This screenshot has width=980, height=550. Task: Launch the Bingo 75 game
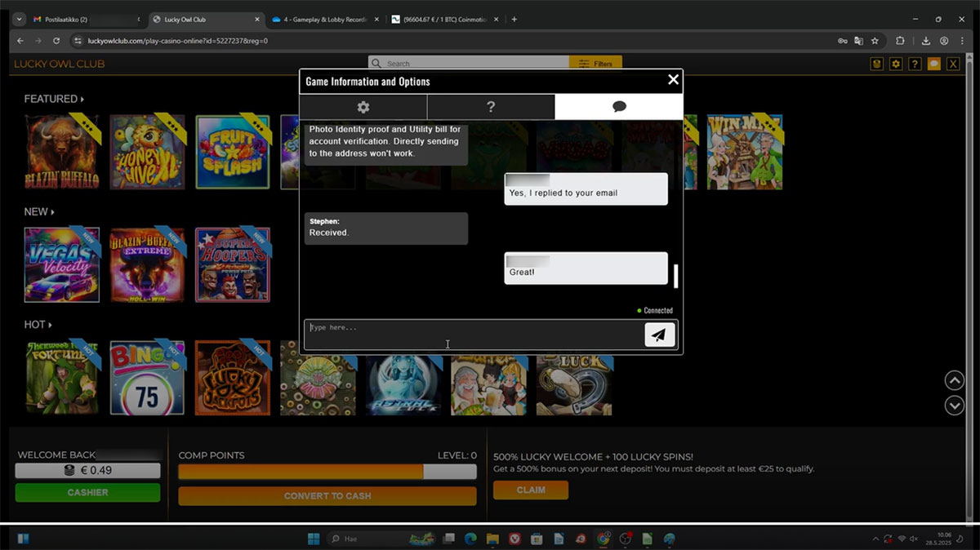148,377
